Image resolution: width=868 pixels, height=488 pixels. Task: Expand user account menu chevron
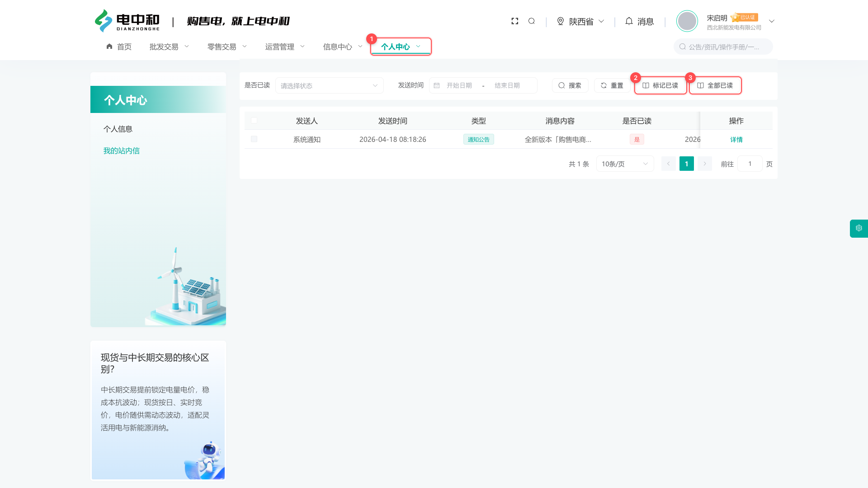(772, 21)
